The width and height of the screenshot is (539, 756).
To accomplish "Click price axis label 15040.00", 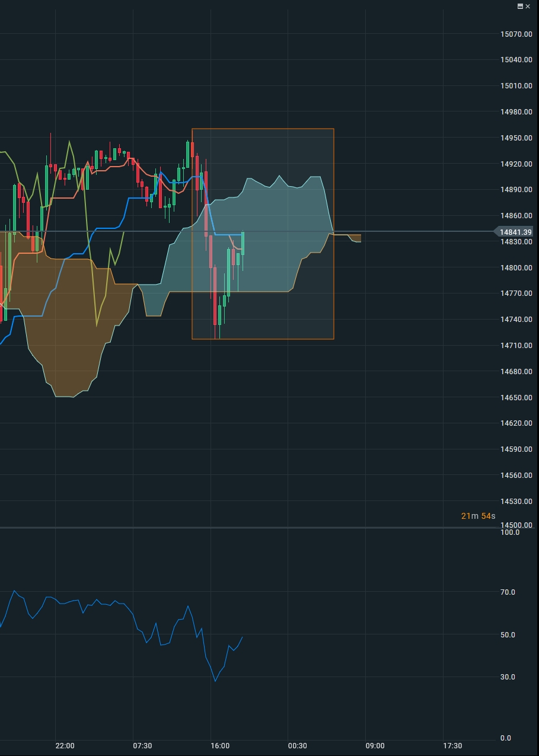I will pos(516,60).
